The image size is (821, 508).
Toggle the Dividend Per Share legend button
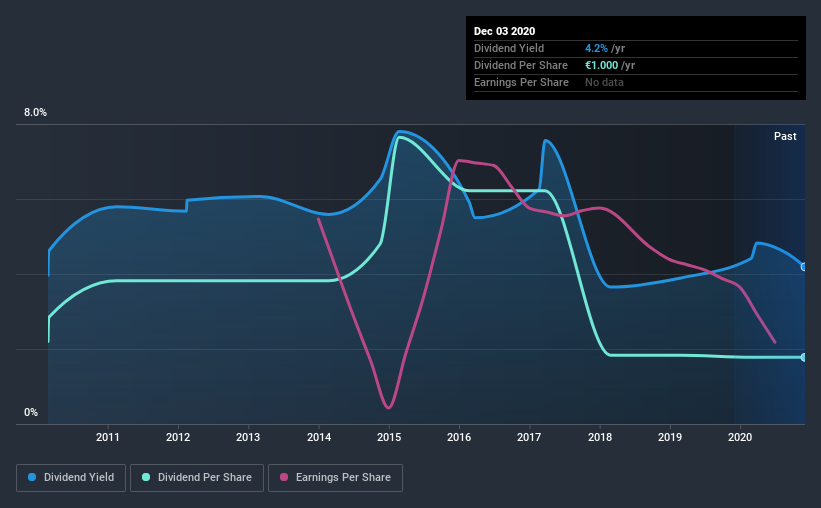click(x=197, y=478)
